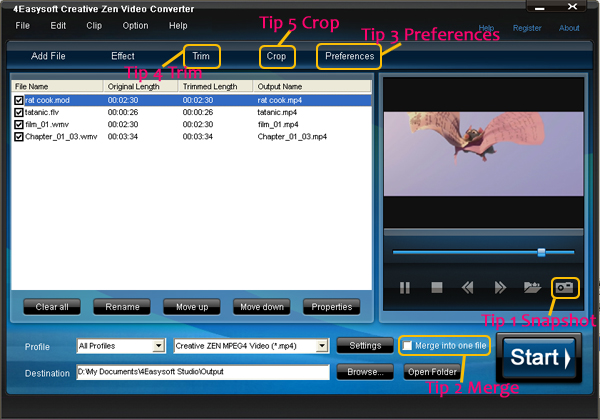Open the snapshot folder icon
The height and width of the screenshot is (420, 600).
coord(532,287)
